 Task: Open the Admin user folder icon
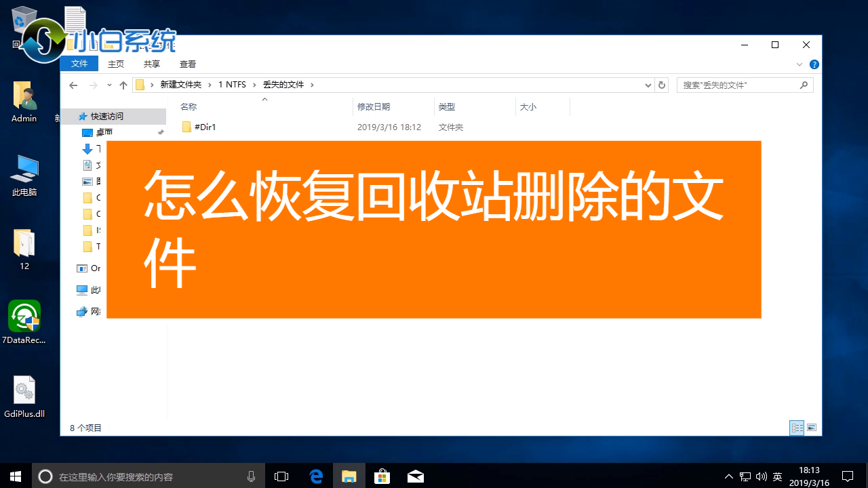(x=24, y=96)
